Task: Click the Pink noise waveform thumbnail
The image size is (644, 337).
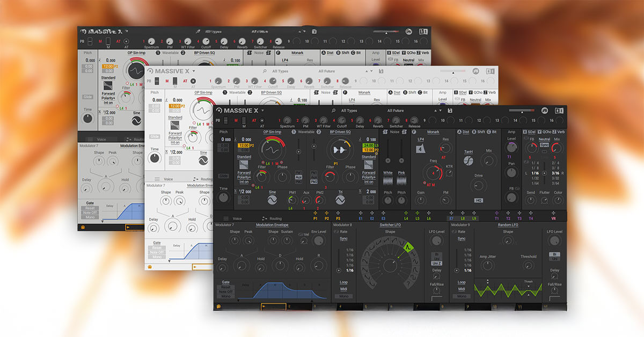Action: pos(401,181)
